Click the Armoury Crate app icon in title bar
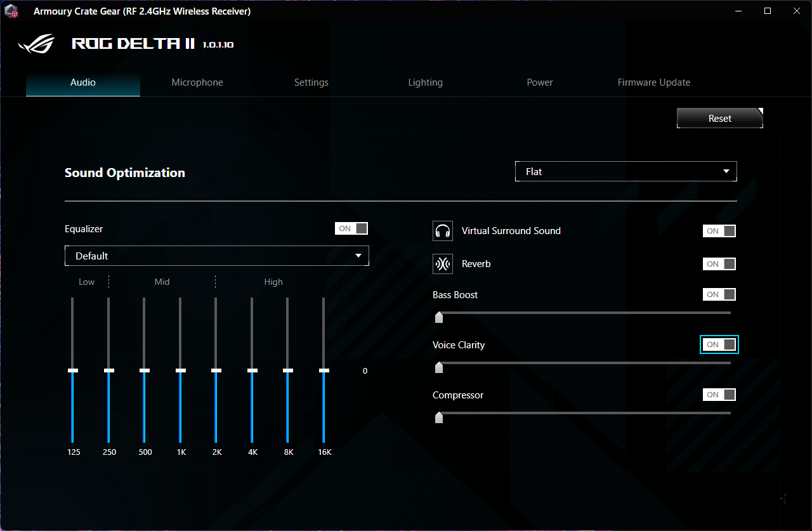The image size is (812, 531). click(11, 11)
